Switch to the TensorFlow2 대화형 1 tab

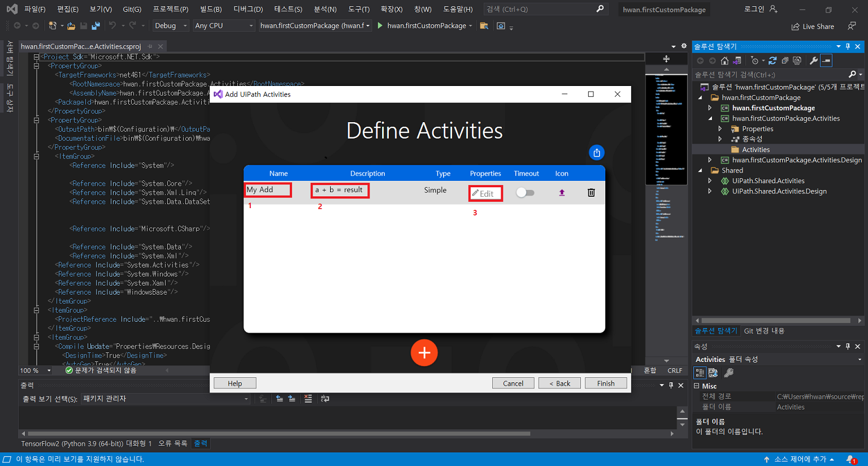coord(86,443)
